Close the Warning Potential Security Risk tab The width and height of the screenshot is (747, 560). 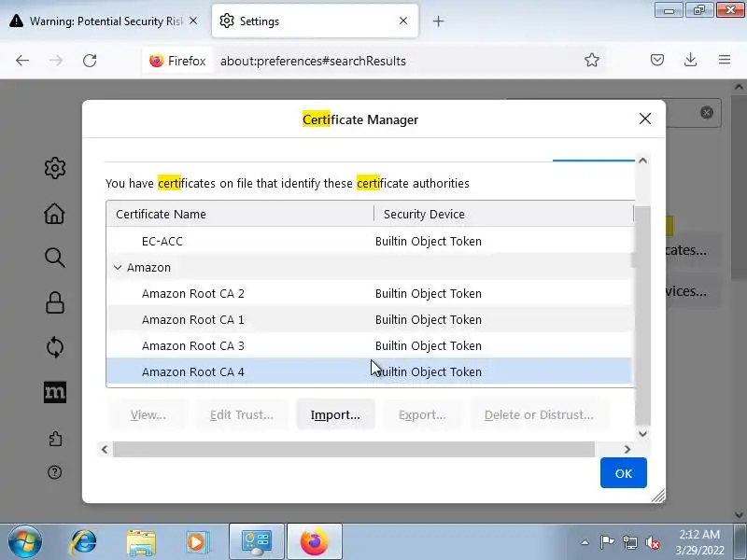click(193, 21)
